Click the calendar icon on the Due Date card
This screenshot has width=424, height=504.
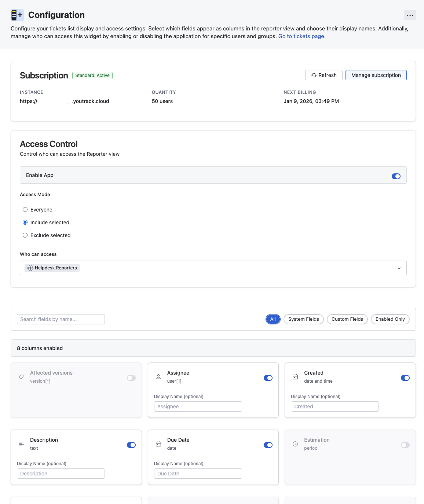point(158,444)
